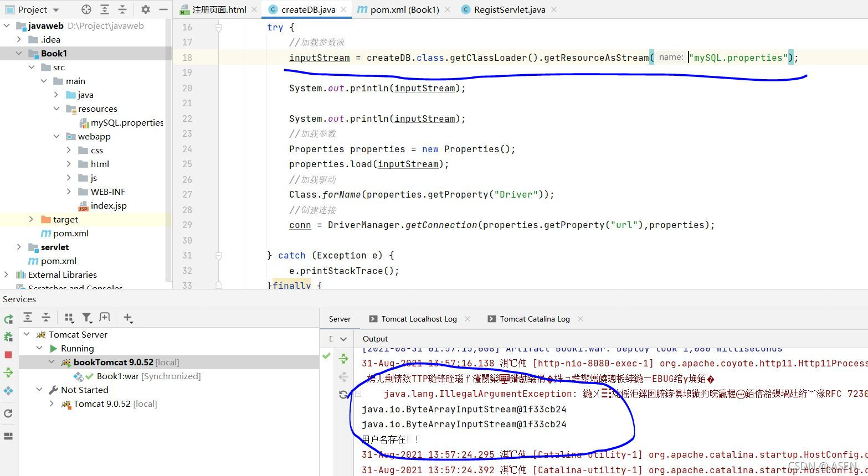Select mySQL.properties in project tree
868x476 pixels.
pyautogui.click(x=127, y=122)
